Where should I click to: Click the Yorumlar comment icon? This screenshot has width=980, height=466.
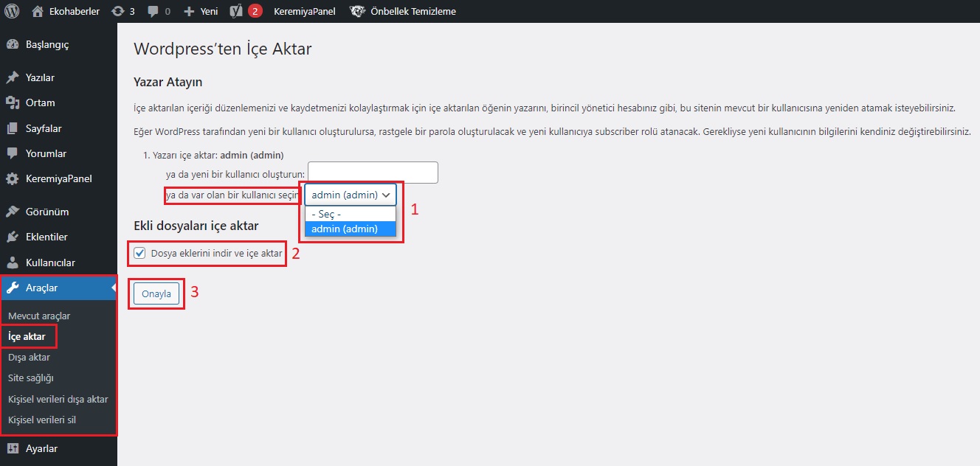click(12, 153)
